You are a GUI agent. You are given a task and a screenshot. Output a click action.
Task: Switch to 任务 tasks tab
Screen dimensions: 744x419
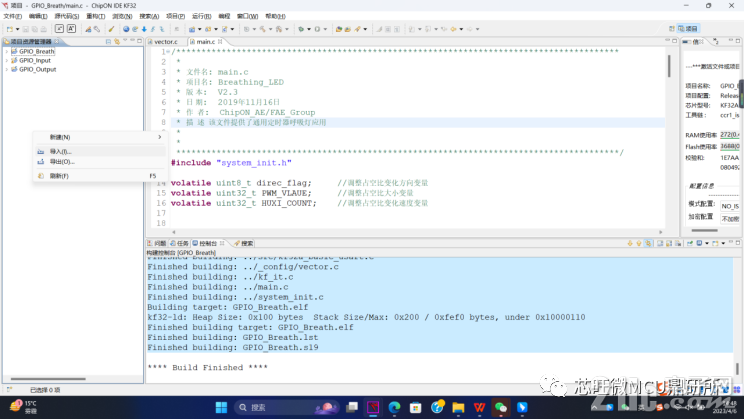179,243
